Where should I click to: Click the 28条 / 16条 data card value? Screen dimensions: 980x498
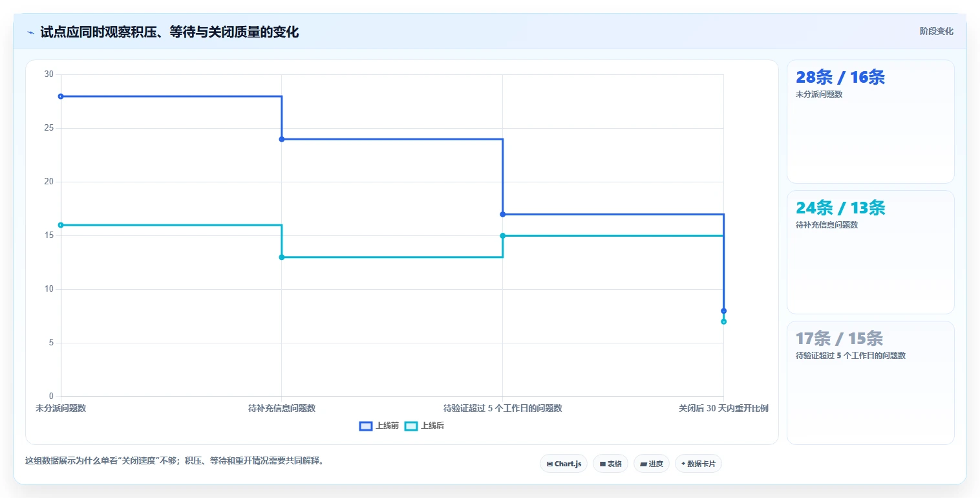[x=840, y=78]
